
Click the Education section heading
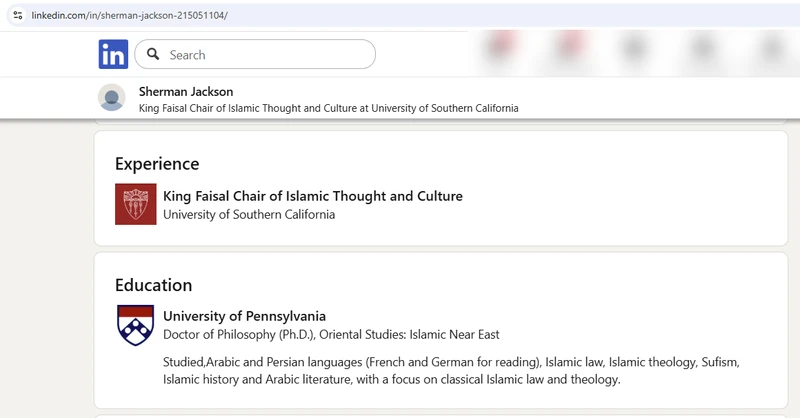[x=154, y=285]
